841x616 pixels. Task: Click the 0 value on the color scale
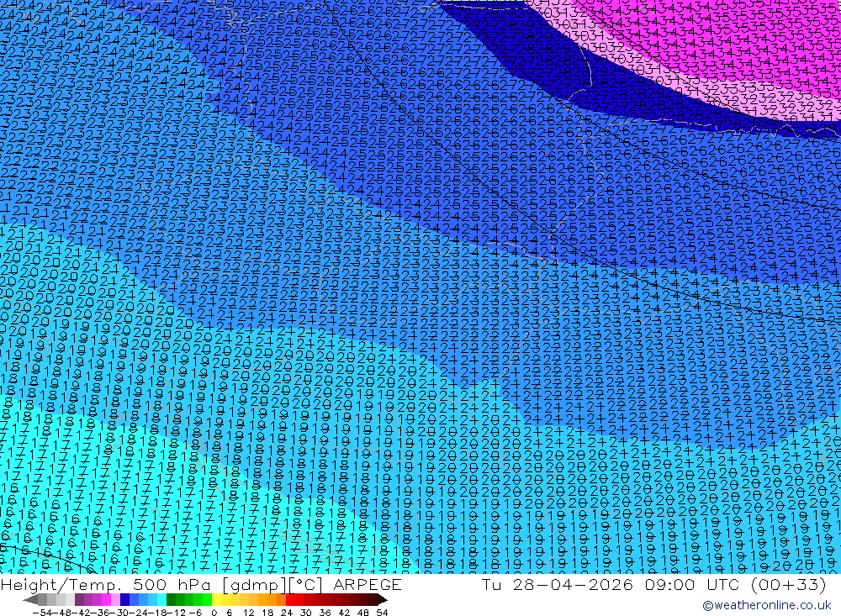214,613
